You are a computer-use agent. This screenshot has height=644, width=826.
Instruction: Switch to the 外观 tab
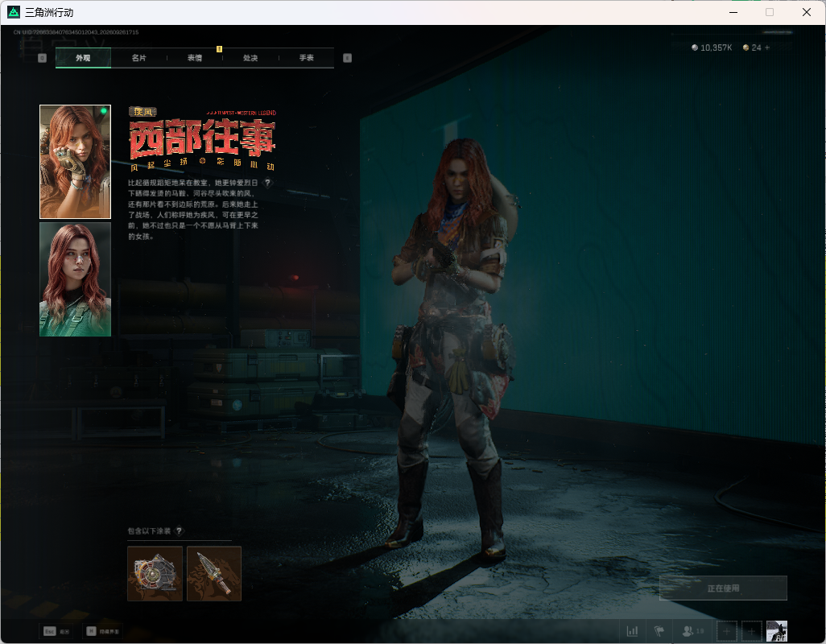click(x=83, y=58)
